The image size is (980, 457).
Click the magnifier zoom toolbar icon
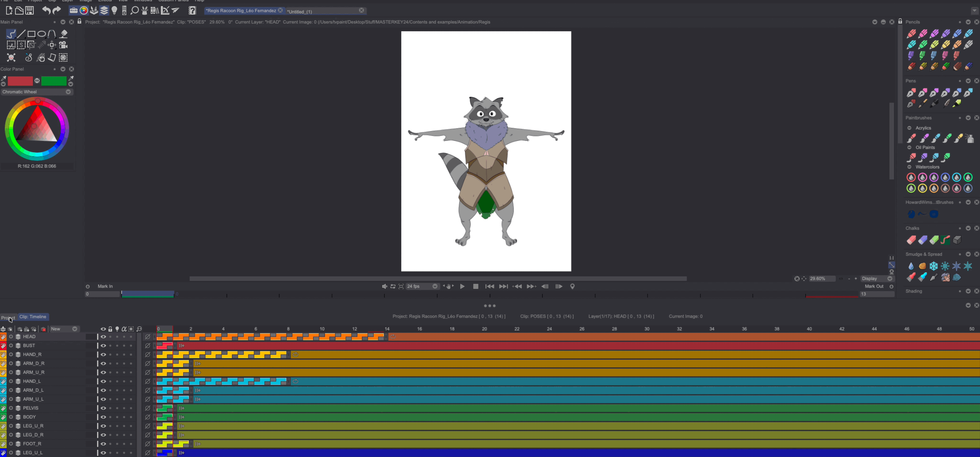point(134,10)
